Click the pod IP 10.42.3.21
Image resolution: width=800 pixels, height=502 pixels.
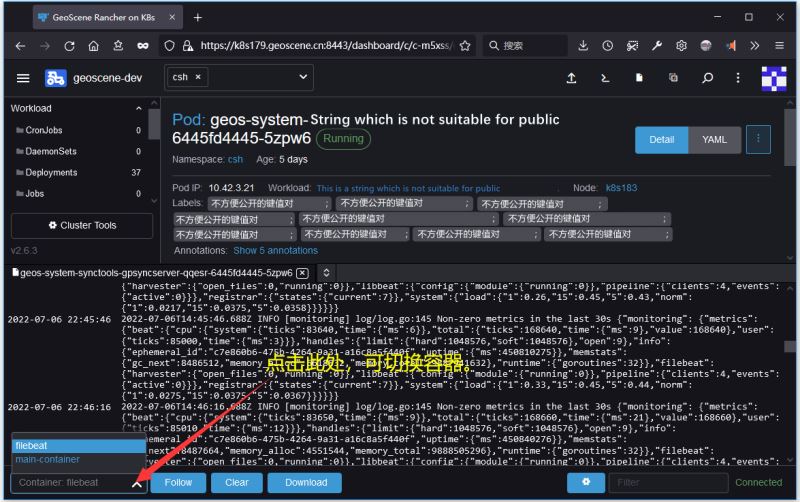231,188
